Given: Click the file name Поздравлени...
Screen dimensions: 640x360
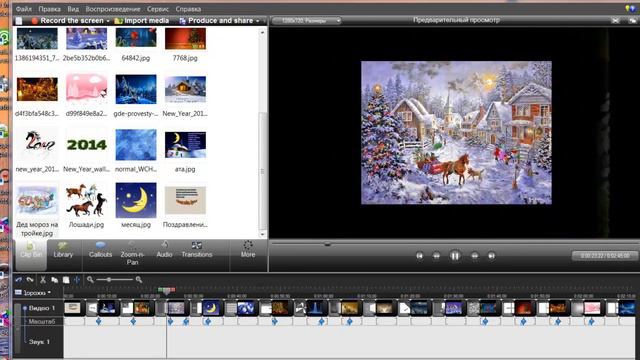Looking at the screenshot, I should [x=185, y=224].
